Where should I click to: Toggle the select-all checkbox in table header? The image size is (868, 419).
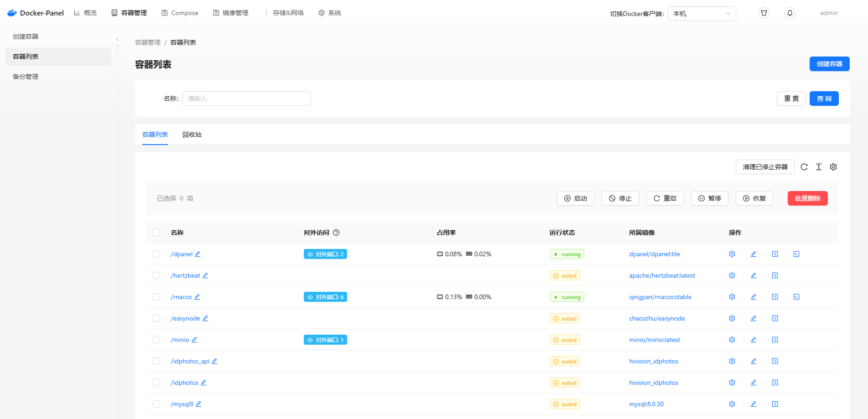156,233
